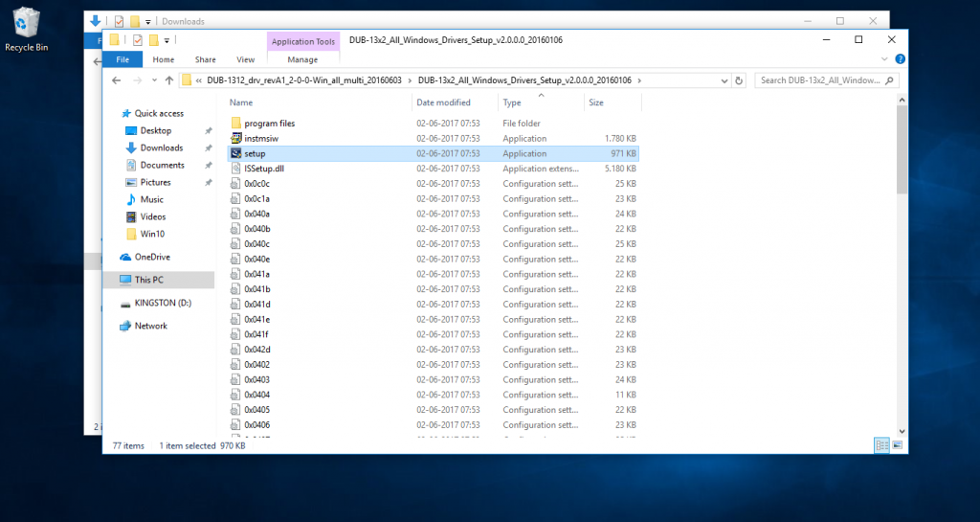Click the scroll up arrow of file list
Image resolution: width=980 pixels, height=522 pixels.
click(x=902, y=100)
